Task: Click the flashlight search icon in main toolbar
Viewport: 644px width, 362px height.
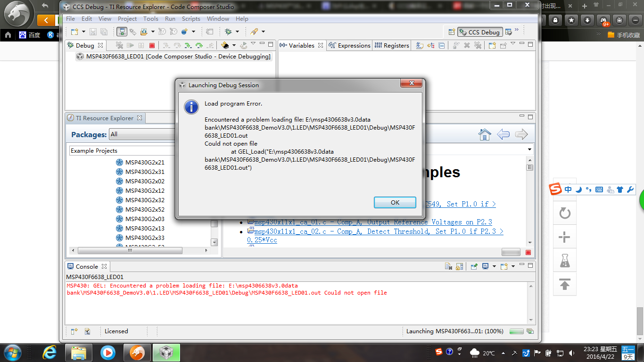Action: click(x=254, y=32)
